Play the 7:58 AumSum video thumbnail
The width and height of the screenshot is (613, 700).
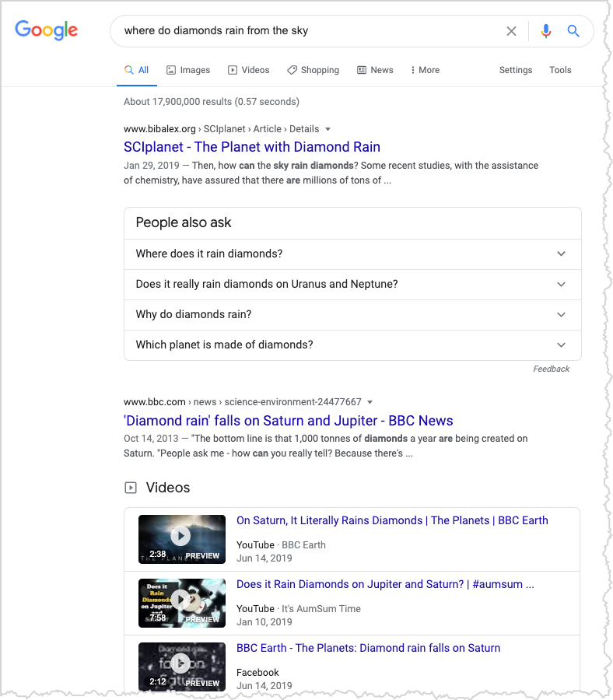click(182, 603)
